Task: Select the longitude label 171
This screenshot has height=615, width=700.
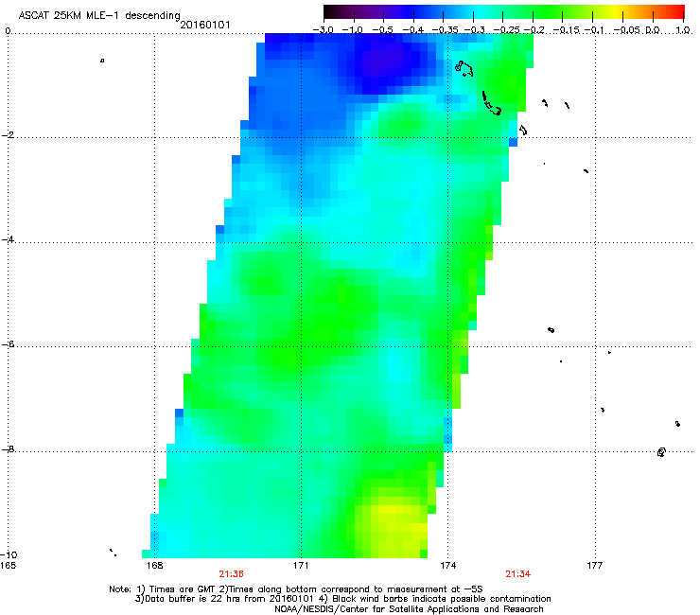Action: tap(301, 566)
